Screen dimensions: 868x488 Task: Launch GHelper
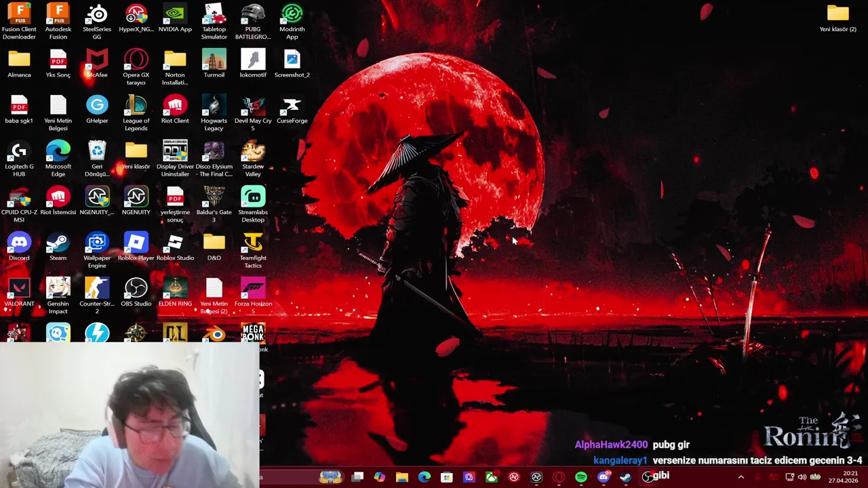coord(97,110)
